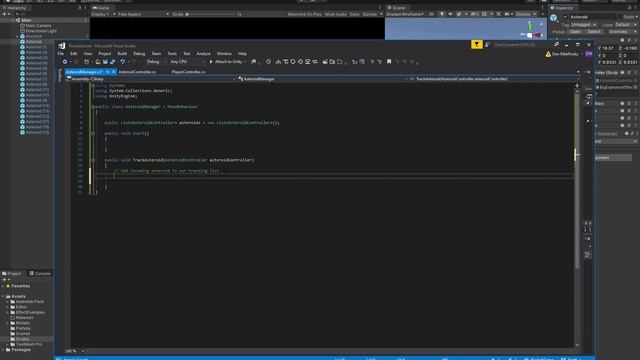Click the Open File folder icon in toolbar
This screenshot has height=360, width=640.
(98, 62)
